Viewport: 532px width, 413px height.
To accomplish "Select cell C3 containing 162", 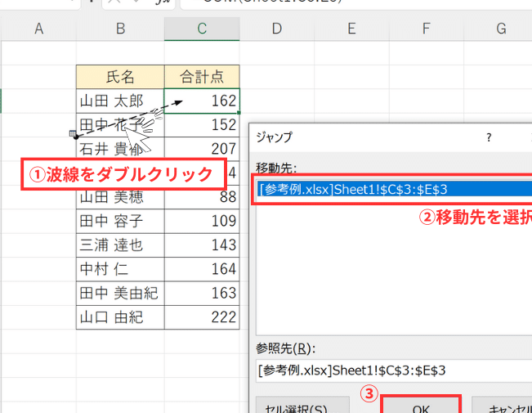I will [x=202, y=101].
